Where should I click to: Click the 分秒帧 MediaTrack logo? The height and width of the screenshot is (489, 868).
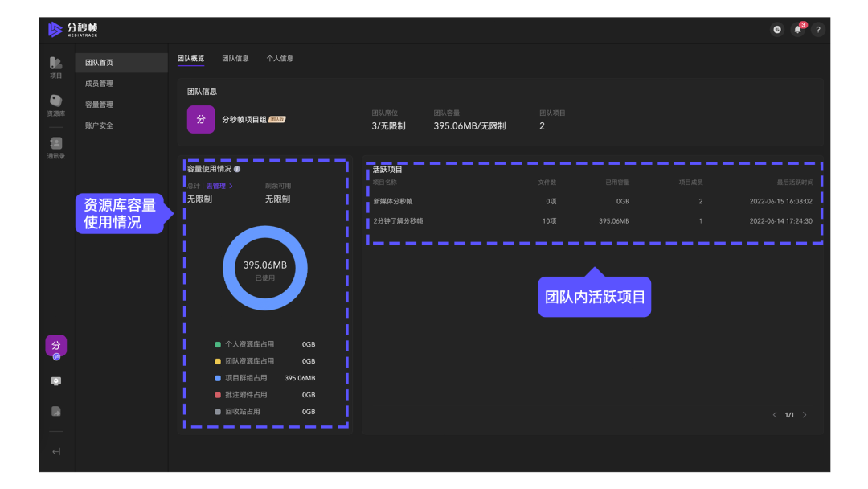coord(72,29)
